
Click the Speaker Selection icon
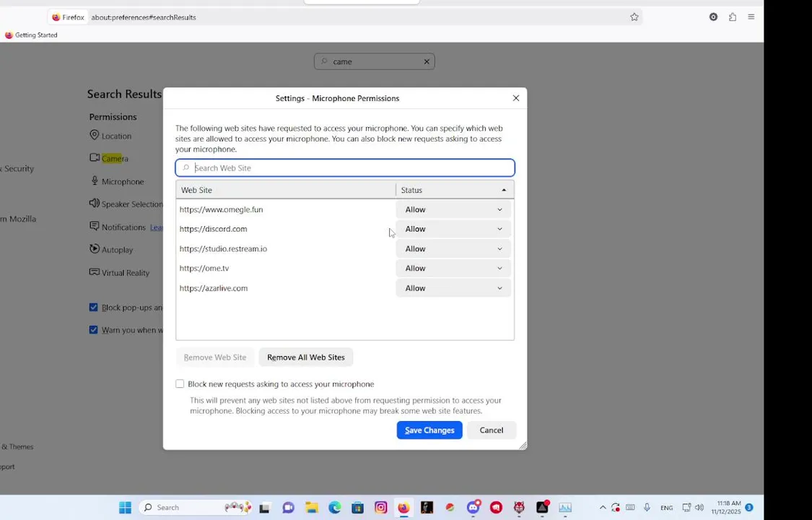95,203
